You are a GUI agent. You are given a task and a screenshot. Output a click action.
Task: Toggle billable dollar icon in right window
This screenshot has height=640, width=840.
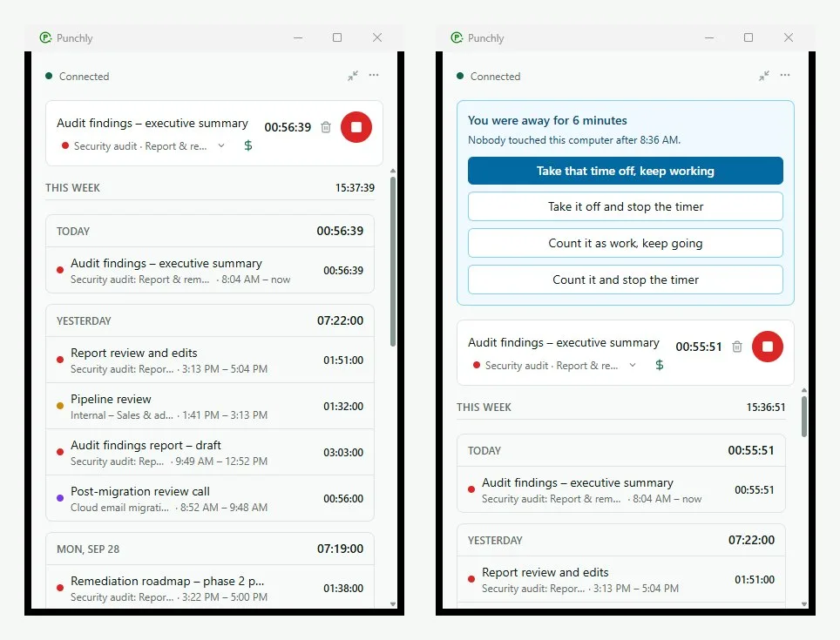pos(660,365)
